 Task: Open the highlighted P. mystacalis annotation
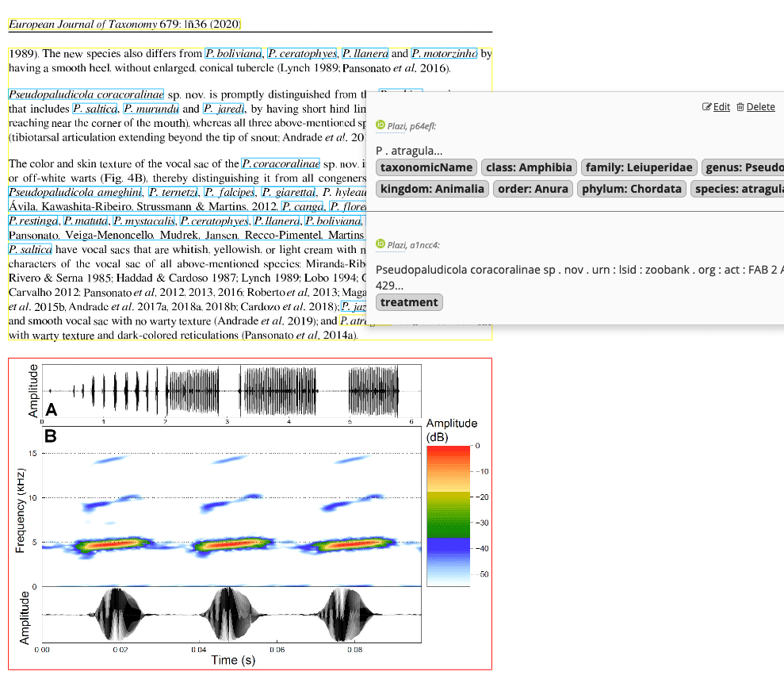143,221
